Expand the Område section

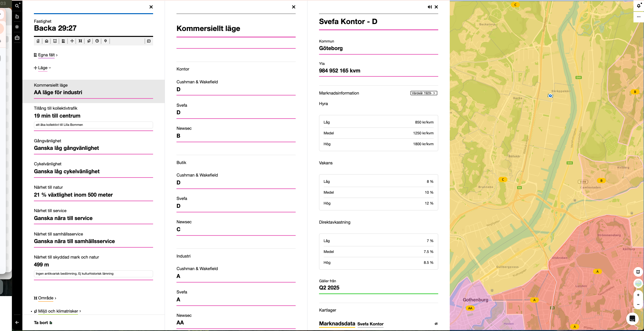pos(45,298)
